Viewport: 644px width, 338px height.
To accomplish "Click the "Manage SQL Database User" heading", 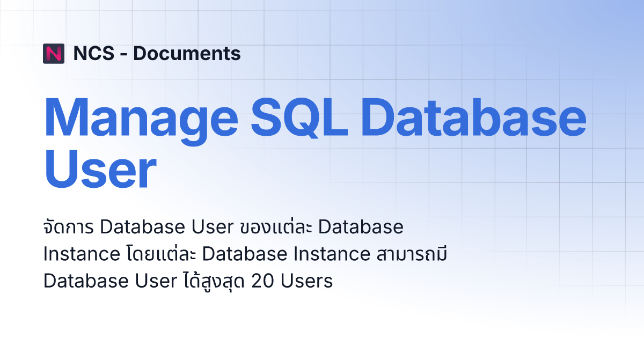I will [314, 144].
